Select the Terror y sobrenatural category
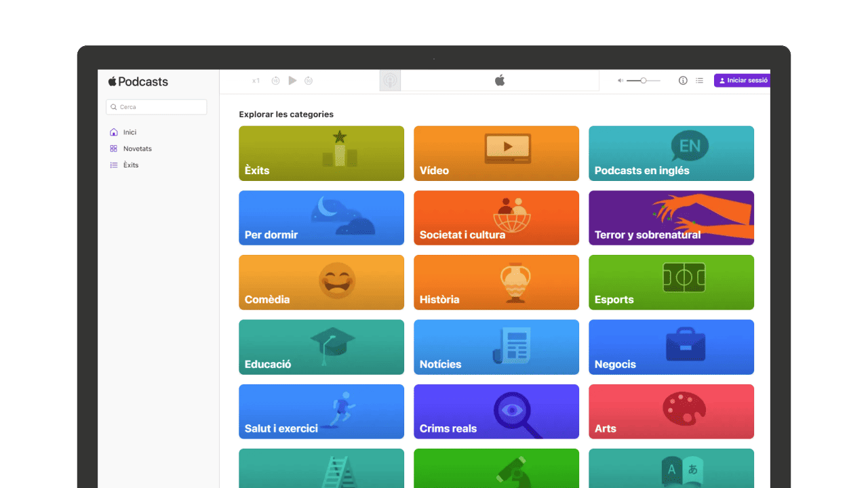Viewport: 868px width, 488px height. click(671, 218)
